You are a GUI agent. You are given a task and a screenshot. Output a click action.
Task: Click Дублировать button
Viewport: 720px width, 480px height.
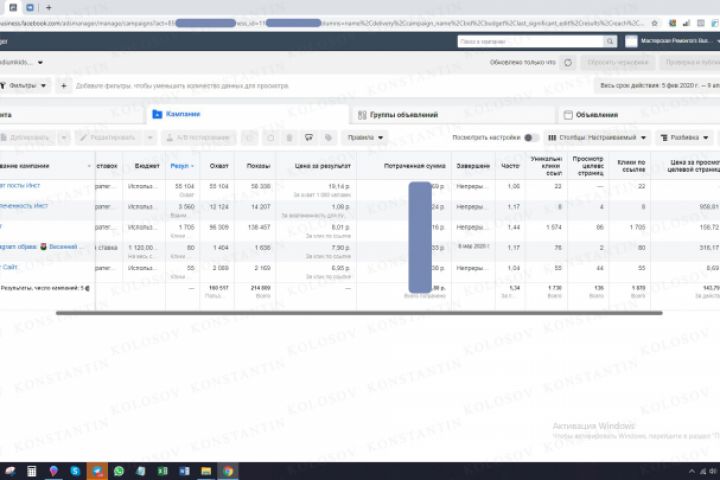(x=28, y=137)
